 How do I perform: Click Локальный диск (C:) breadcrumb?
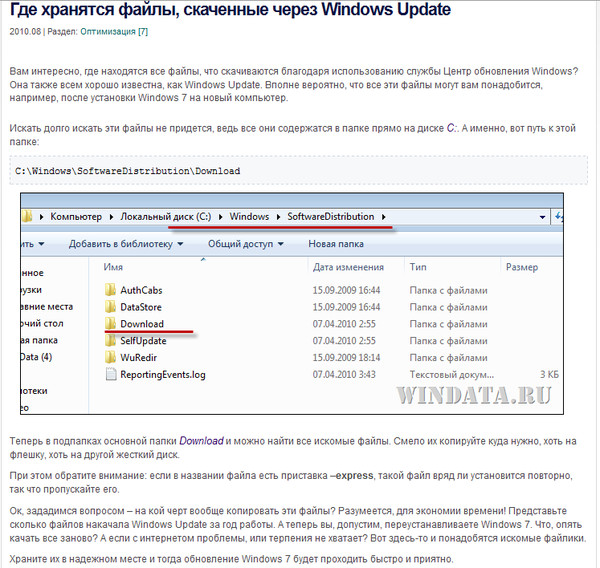(x=166, y=217)
